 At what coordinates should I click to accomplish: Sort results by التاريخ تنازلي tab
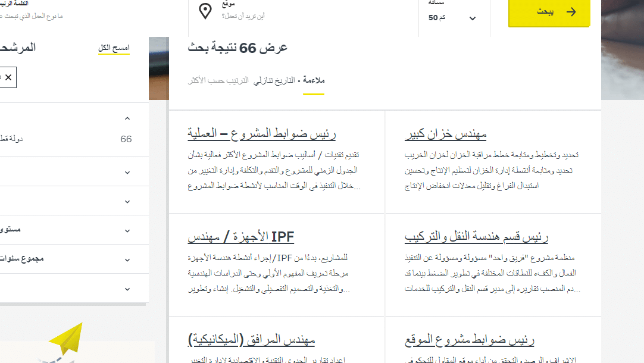pos(274,80)
